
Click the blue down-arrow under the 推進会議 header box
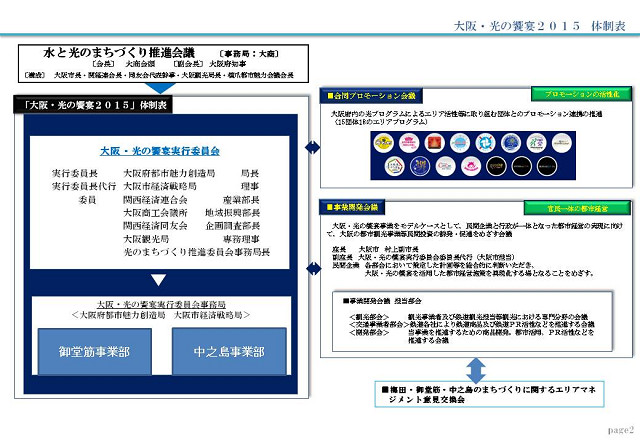(x=159, y=88)
